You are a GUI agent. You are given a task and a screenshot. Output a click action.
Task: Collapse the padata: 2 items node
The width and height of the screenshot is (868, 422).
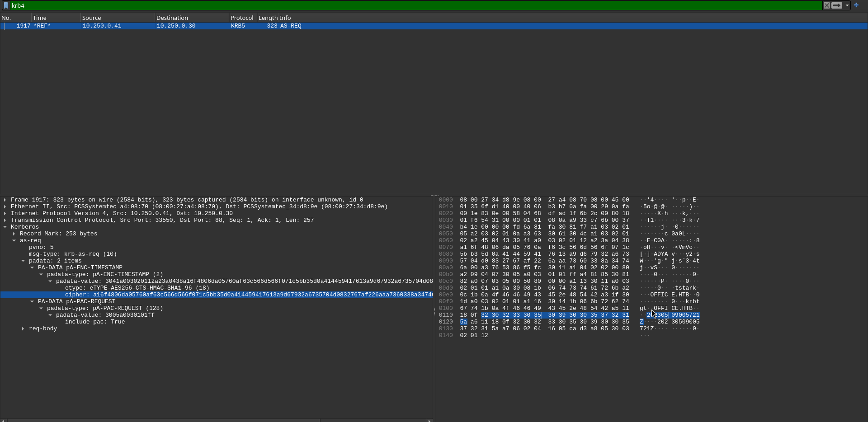point(23,261)
